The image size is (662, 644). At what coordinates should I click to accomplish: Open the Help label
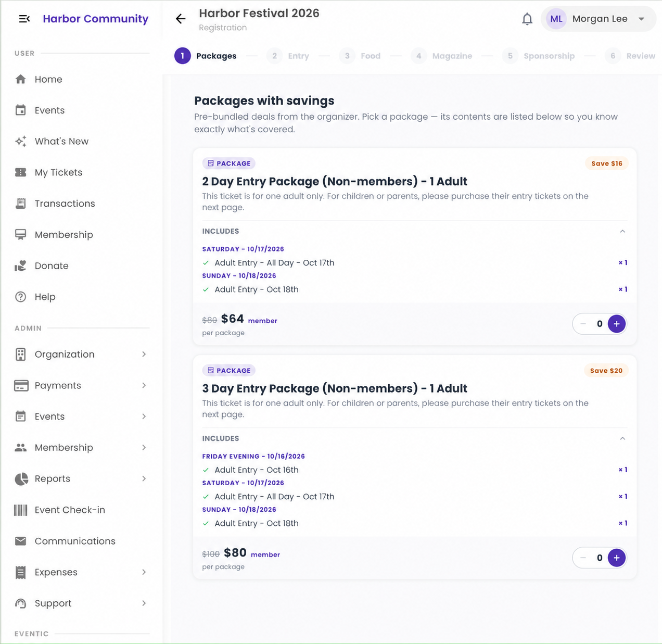point(45,297)
